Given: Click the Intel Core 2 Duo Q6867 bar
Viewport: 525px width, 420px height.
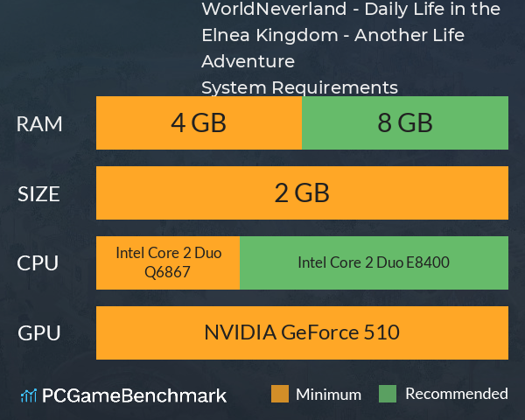Looking at the screenshot, I should (168, 262).
